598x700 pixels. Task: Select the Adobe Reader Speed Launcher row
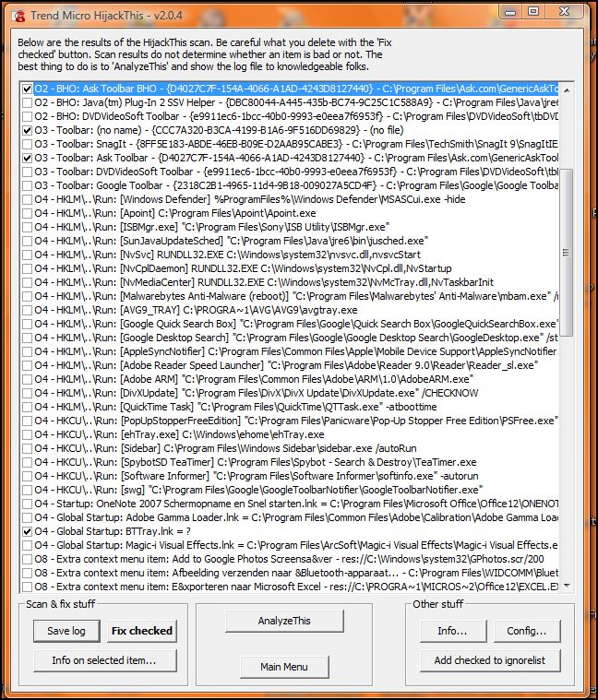(286, 365)
